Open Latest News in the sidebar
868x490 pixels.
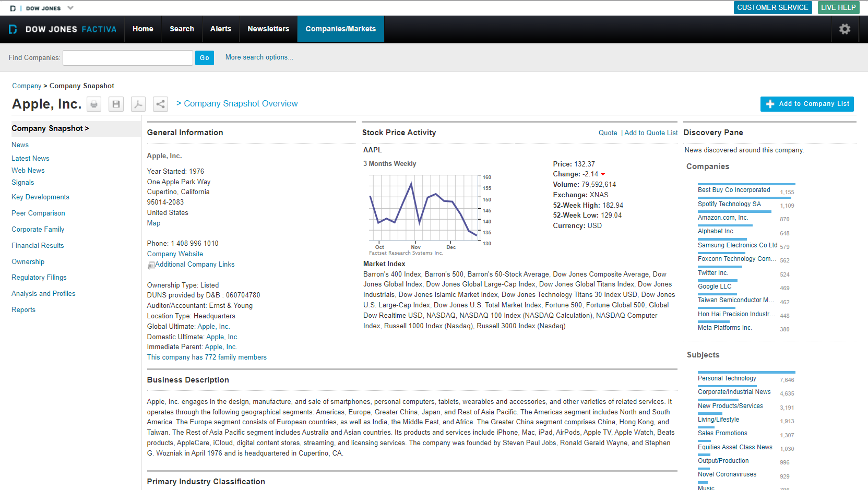click(x=30, y=159)
